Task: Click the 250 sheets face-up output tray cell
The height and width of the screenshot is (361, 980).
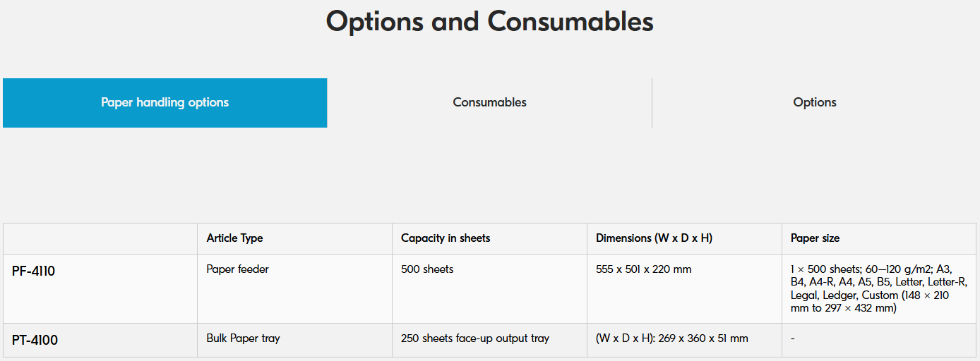Action: [x=489, y=340]
